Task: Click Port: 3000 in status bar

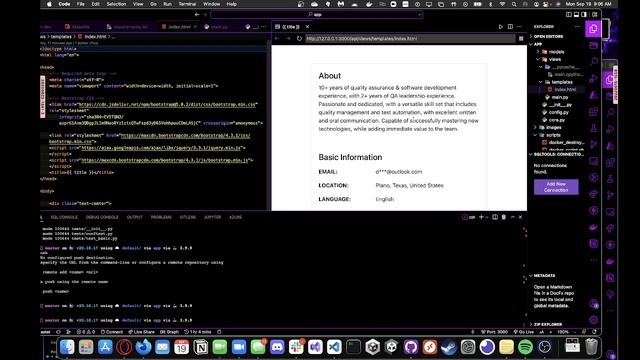Action: 494,332
